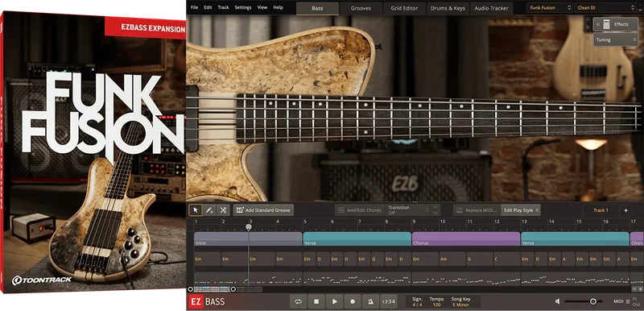Image resolution: width=644 pixels, height=311 pixels.
Task: Open the File menu
Action: (x=194, y=7)
